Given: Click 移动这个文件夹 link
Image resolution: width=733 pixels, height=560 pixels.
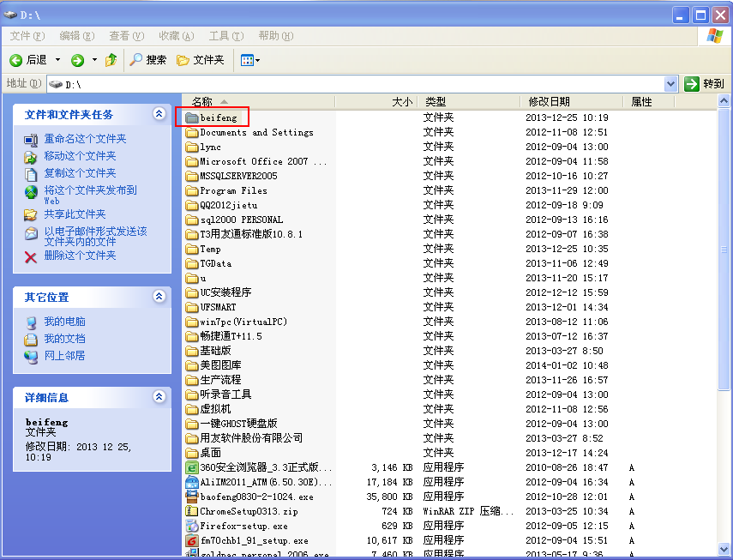Looking at the screenshot, I should coord(80,156).
